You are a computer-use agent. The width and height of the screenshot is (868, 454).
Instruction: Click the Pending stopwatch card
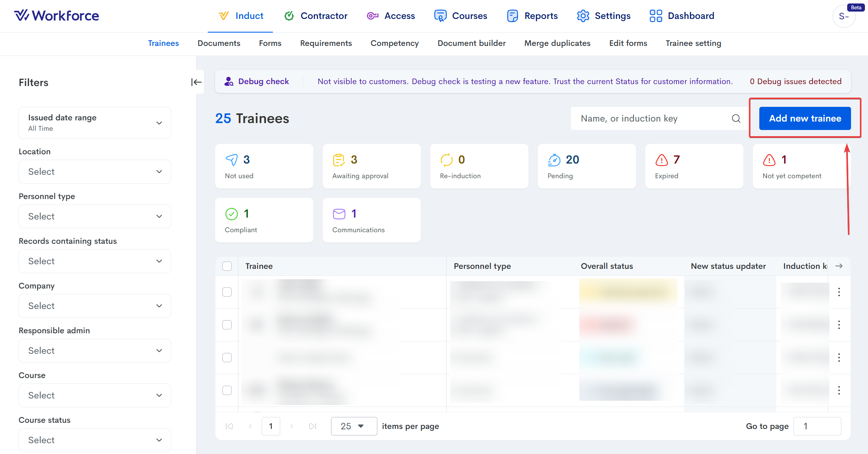(586, 166)
